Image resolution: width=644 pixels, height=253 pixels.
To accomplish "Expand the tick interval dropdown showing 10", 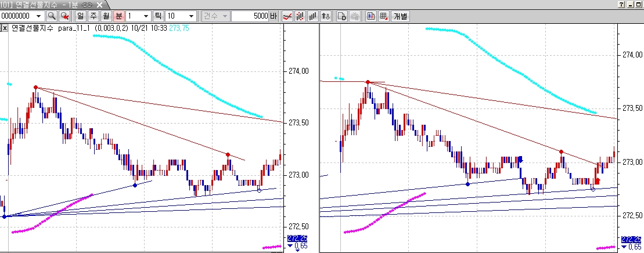I will (191, 16).
